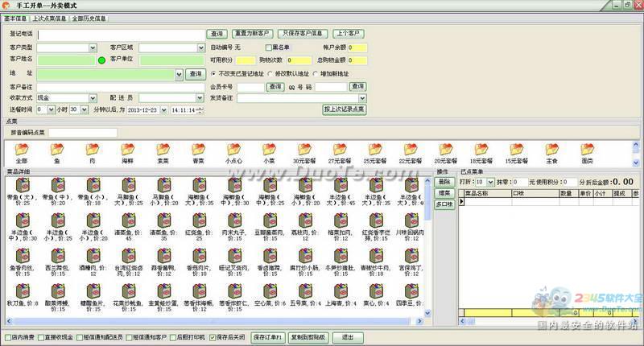The height and width of the screenshot is (346, 644).
Task: Open the 主食 category folder icon
Action: 551,150
